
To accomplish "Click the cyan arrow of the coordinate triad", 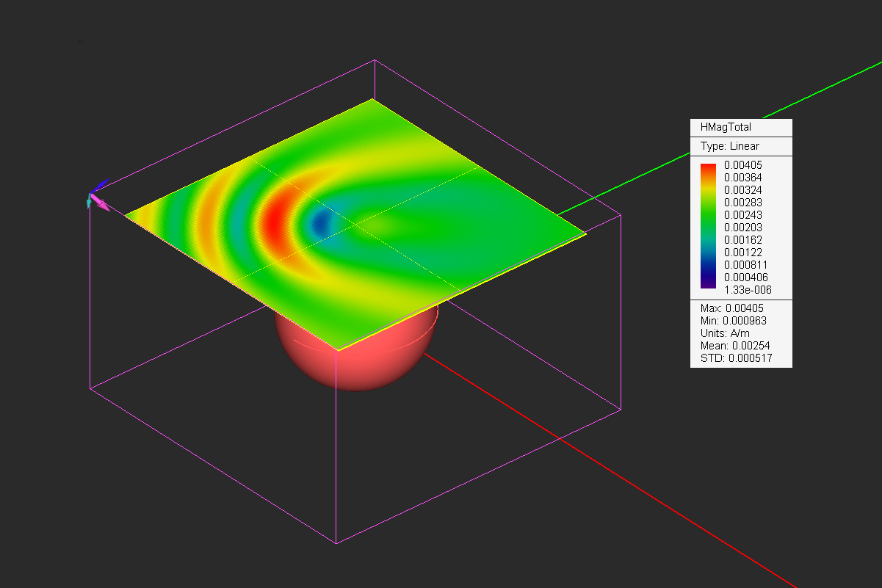I will (90, 200).
